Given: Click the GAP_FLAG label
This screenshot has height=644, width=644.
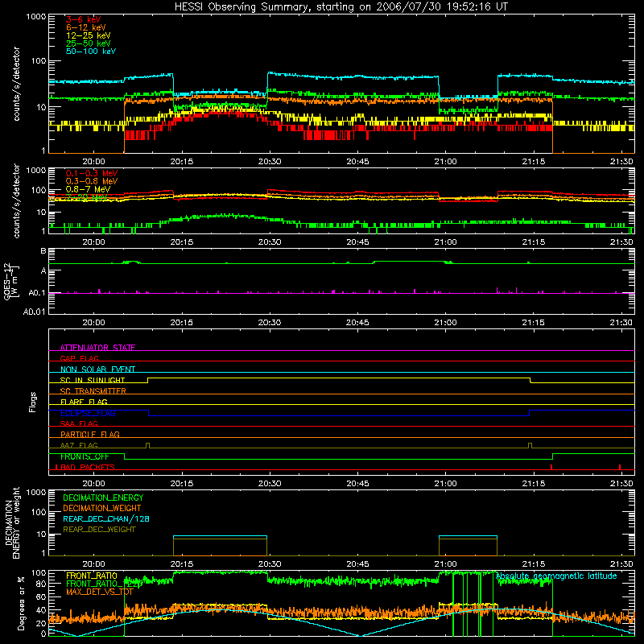Looking at the screenshot, I should (x=79, y=358).
